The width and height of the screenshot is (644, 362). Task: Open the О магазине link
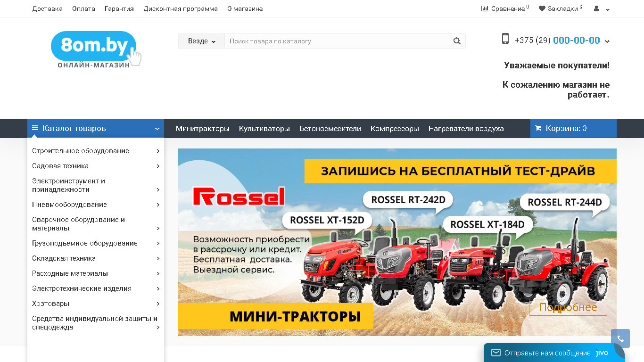[x=245, y=8]
